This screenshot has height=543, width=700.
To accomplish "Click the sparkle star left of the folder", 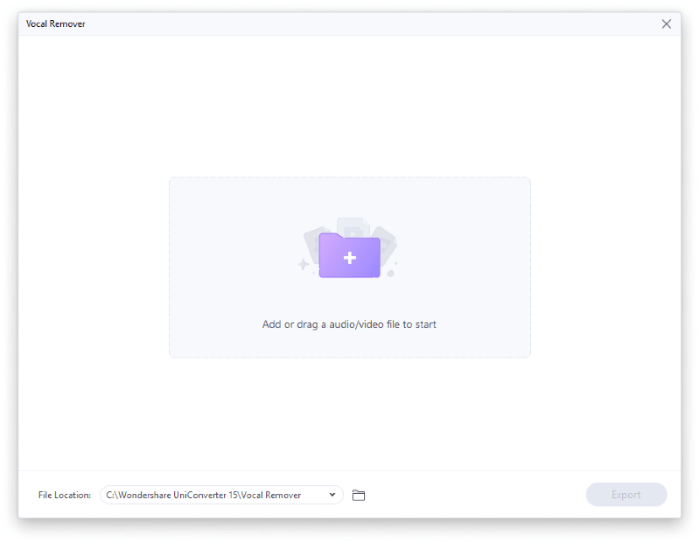I will (303, 265).
